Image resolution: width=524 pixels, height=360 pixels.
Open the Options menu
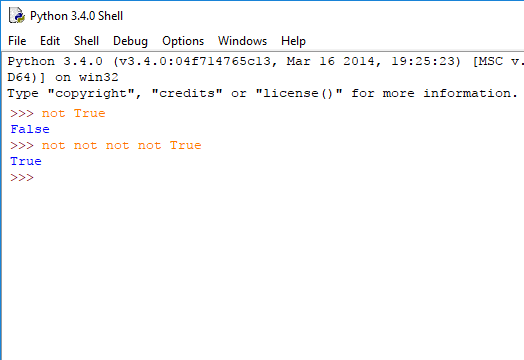coord(183,41)
